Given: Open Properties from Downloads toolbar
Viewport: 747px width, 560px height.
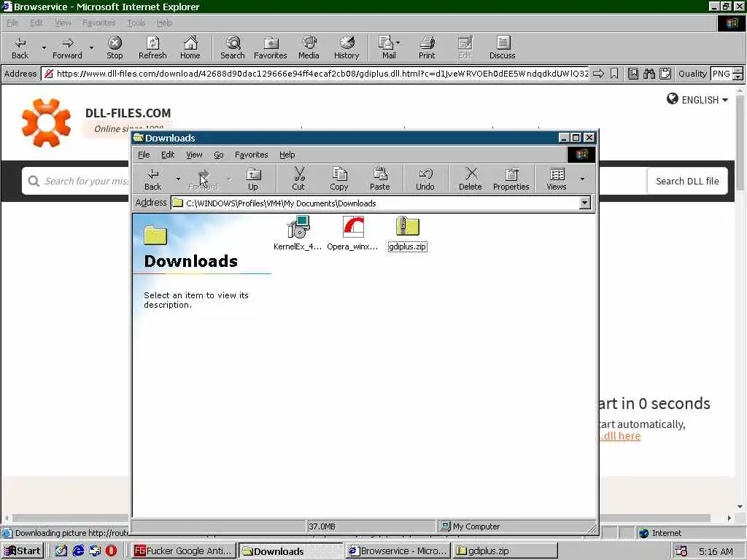Looking at the screenshot, I should [511, 179].
